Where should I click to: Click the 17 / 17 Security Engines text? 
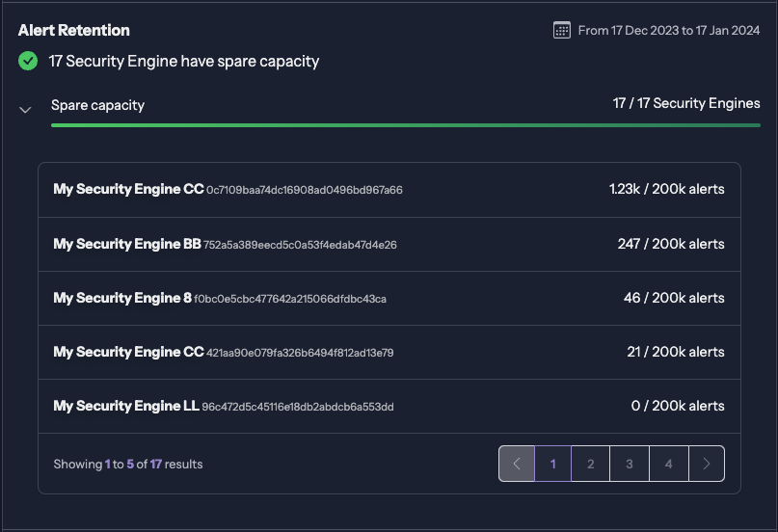click(686, 103)
